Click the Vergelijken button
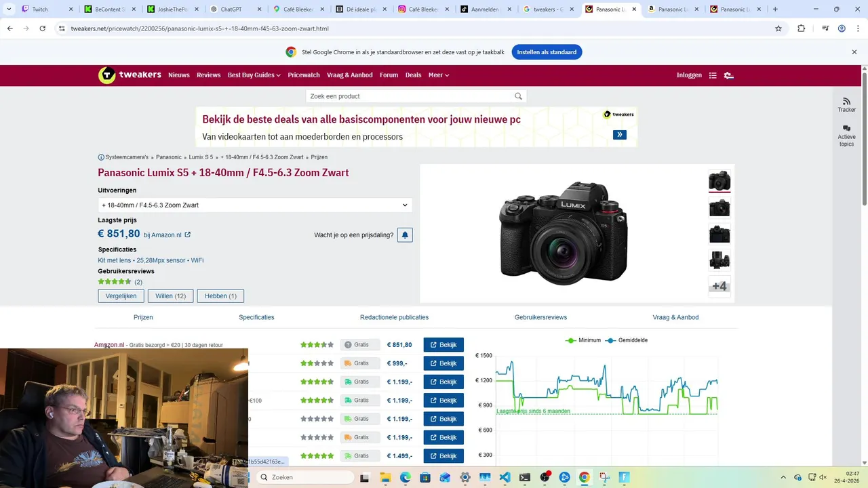This screenshot has width=868, height=488. coord(121,296)
